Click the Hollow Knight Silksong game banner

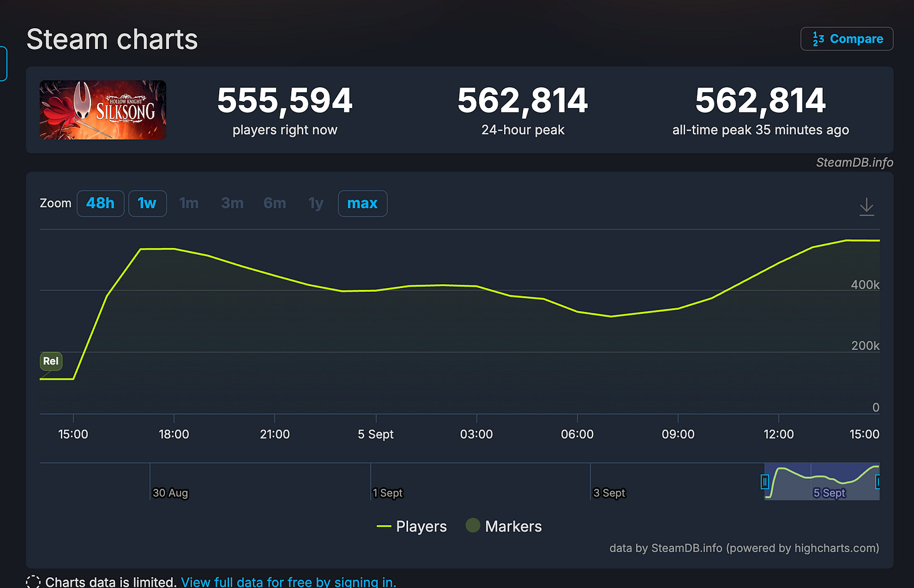coord(103,110)
